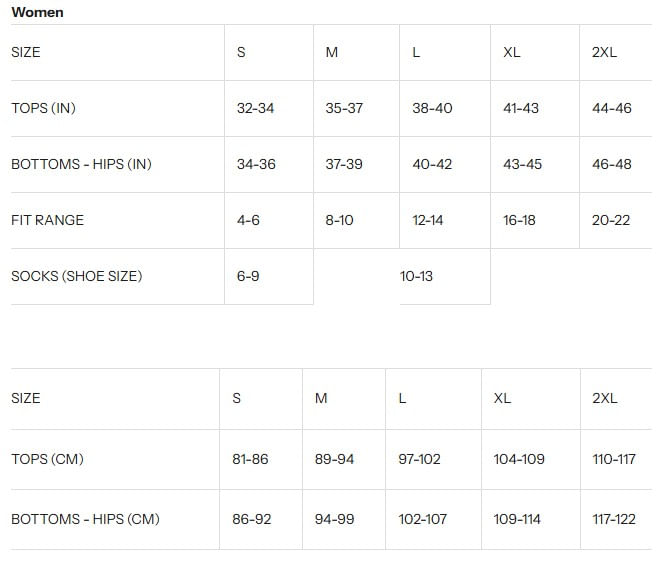The height and width of the screenshot is (567, 664).
Task: Click the 6-9 sock shoe size cell
Action: click(248, 276)
